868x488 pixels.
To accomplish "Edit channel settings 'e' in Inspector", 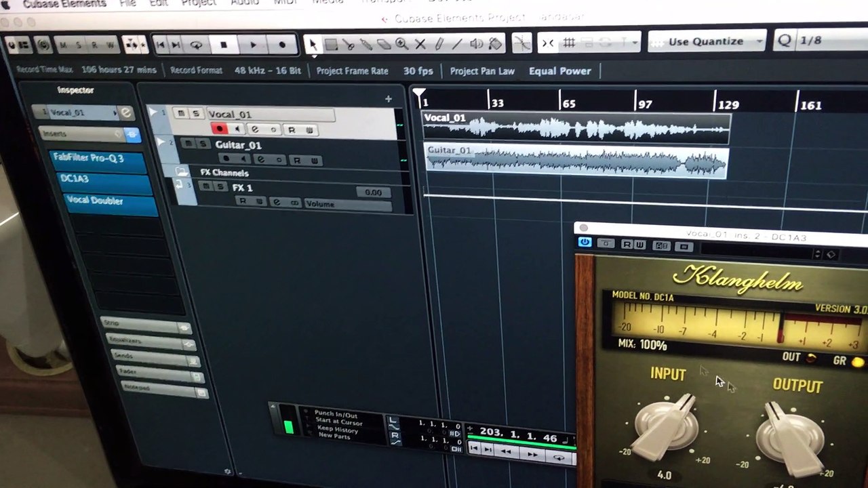I will (126, 113).
